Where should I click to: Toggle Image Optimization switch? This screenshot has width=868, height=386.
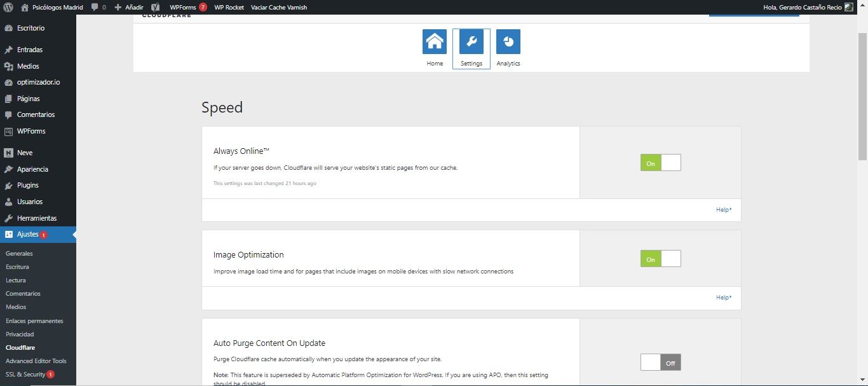(x=661, y=259)
